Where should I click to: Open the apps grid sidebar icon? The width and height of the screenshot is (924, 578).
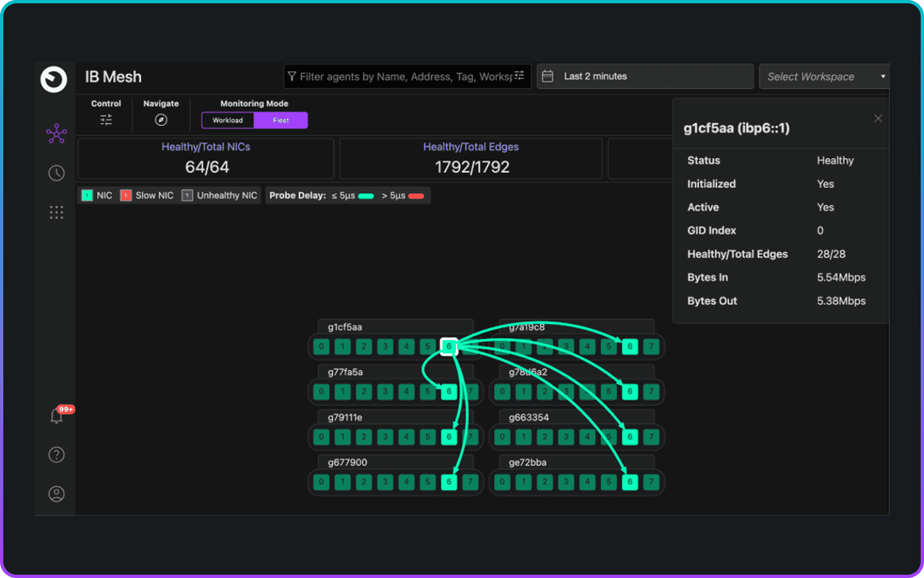[56, 212]
